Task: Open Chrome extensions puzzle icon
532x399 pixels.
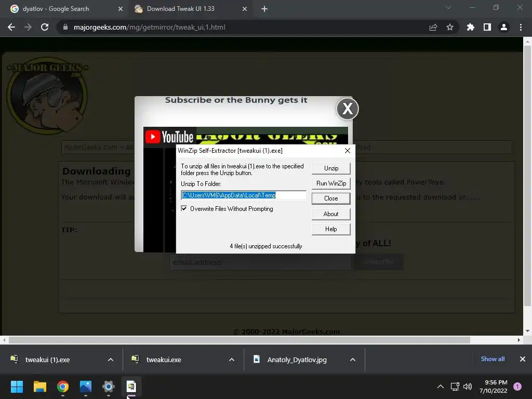Action: coord(470,27)
